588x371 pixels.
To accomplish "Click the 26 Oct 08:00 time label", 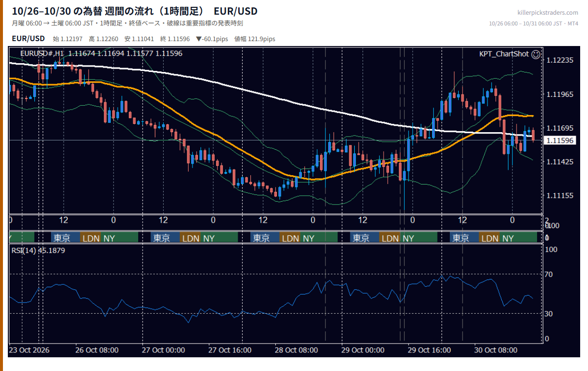I will pos(97,350).
